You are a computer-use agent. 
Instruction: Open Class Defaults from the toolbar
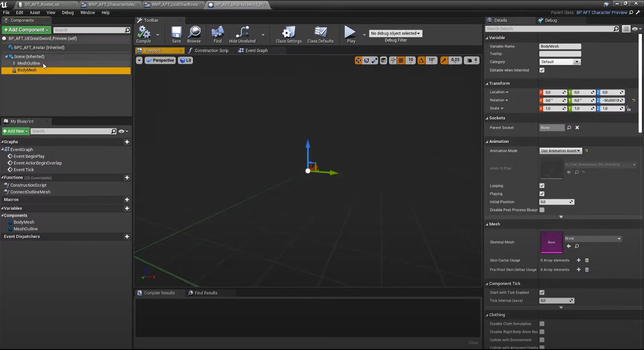[x=320, y=33]
